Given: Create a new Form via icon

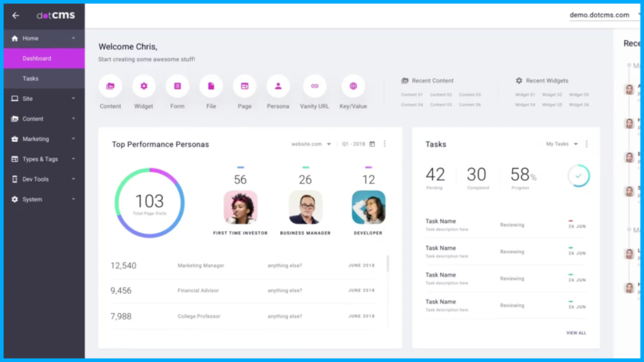Looking at the screenshot, I should pos(177,86).
